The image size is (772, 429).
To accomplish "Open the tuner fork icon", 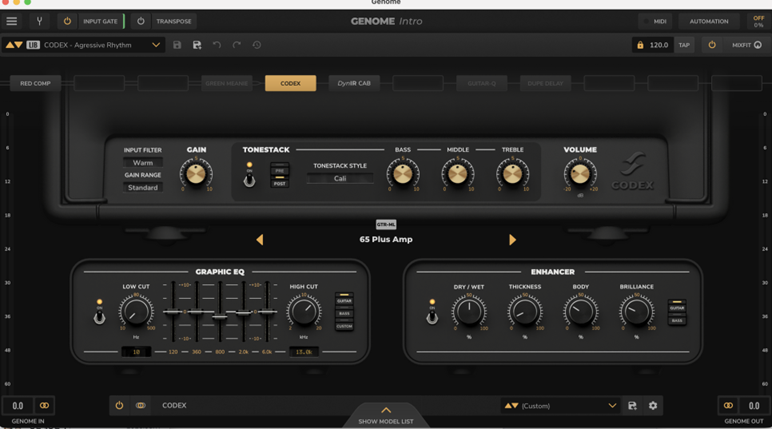I will point(39,21).
